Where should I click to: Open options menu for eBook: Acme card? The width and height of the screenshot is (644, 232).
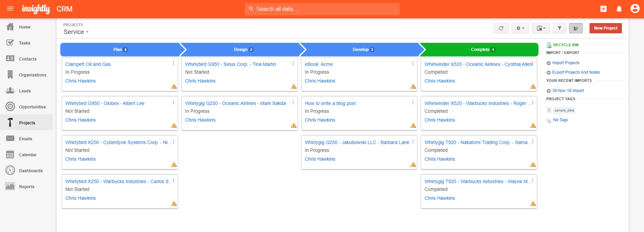point(413,63)
